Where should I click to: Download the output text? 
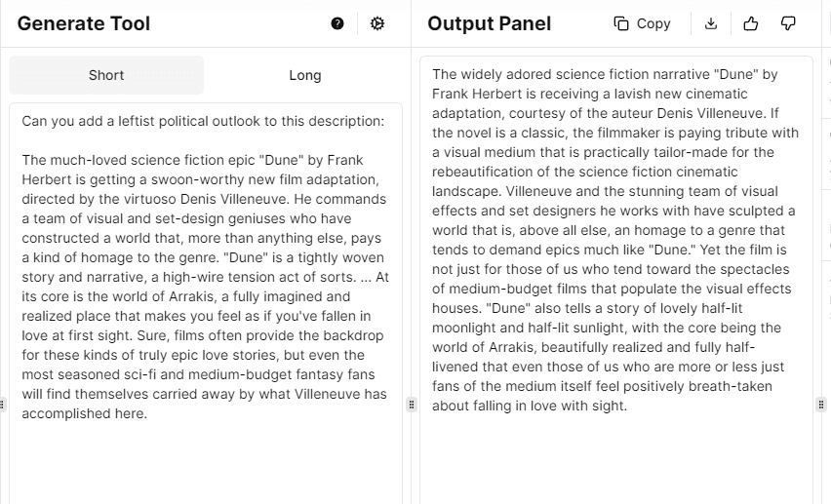click(x=711, y=23)
